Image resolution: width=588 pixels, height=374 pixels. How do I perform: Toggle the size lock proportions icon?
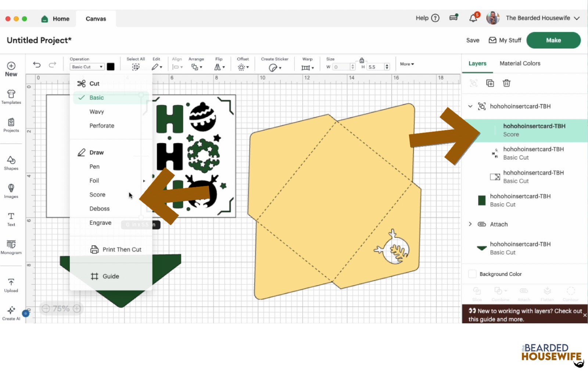point(362,60)
